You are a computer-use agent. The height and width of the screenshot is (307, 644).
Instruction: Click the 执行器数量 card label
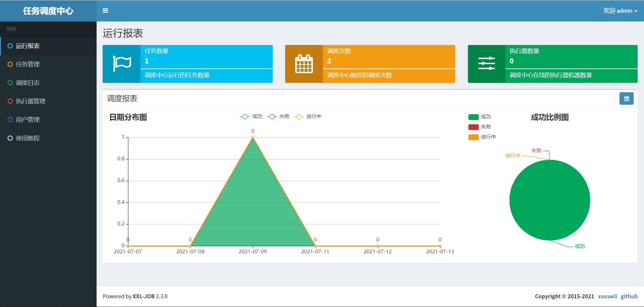(x=525, y=51)
